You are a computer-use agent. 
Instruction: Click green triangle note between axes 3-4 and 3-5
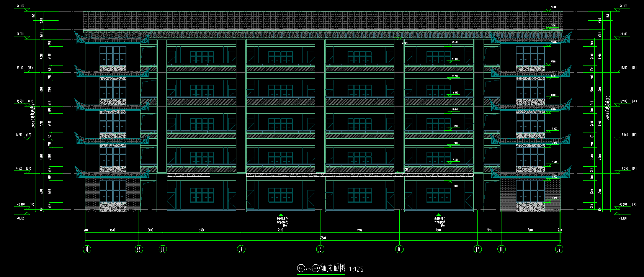pyautogui.click(x=281, y=215)
